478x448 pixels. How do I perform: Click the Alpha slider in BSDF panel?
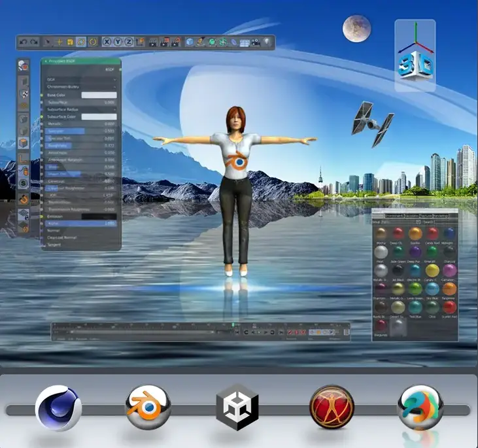[x=81, y=224]
